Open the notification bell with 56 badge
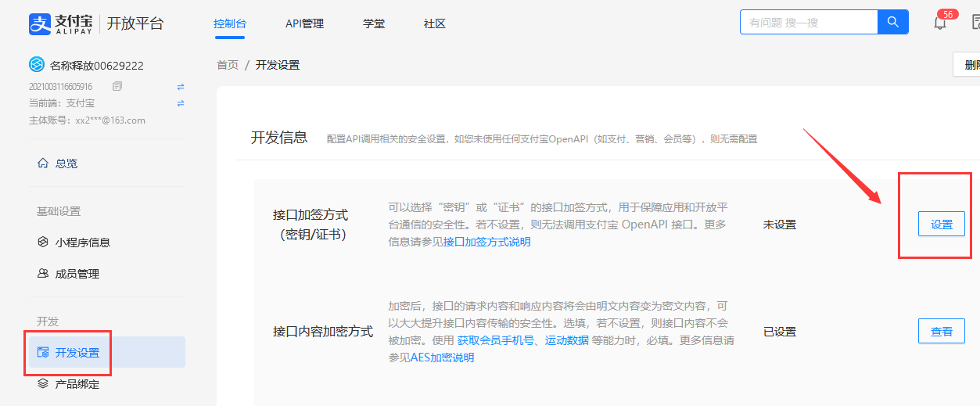The image size is (980, 406). [940, 23]
